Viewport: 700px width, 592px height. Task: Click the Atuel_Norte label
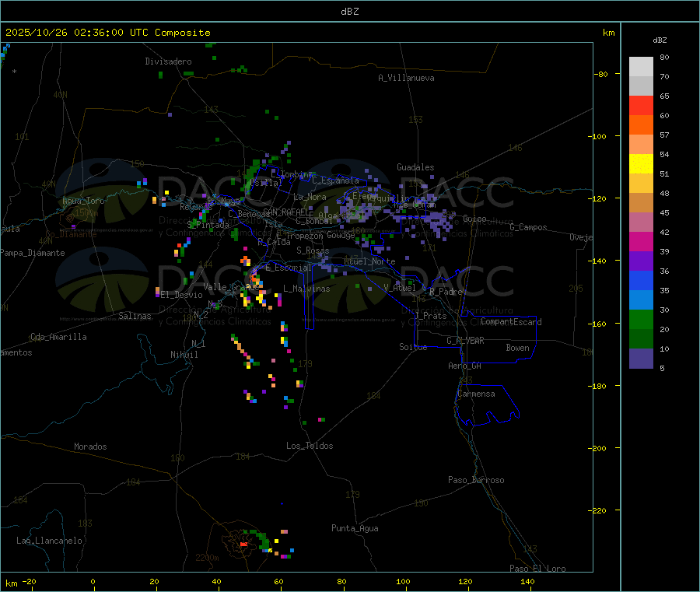tap(369, 261)
